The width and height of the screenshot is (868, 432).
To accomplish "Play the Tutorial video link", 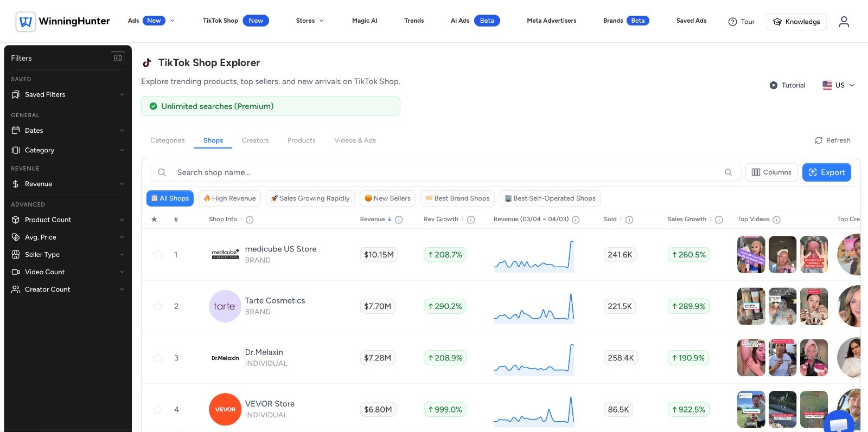I will click(x=787, y=85).
